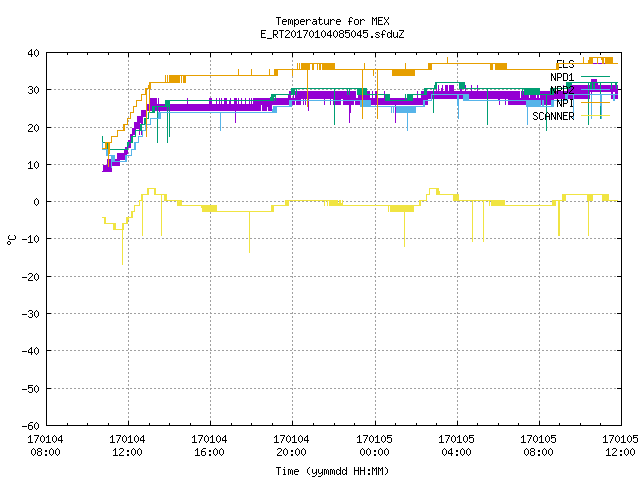Click the orange NPI legend line sample

click(595, 102)
